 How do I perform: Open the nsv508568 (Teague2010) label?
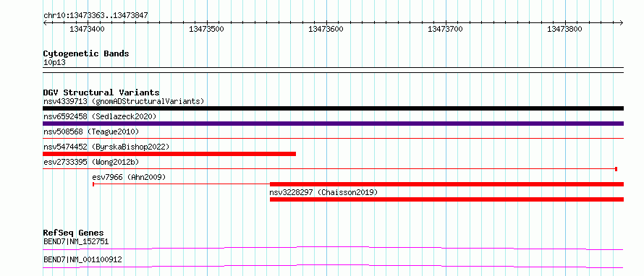[x=91, y=131]
